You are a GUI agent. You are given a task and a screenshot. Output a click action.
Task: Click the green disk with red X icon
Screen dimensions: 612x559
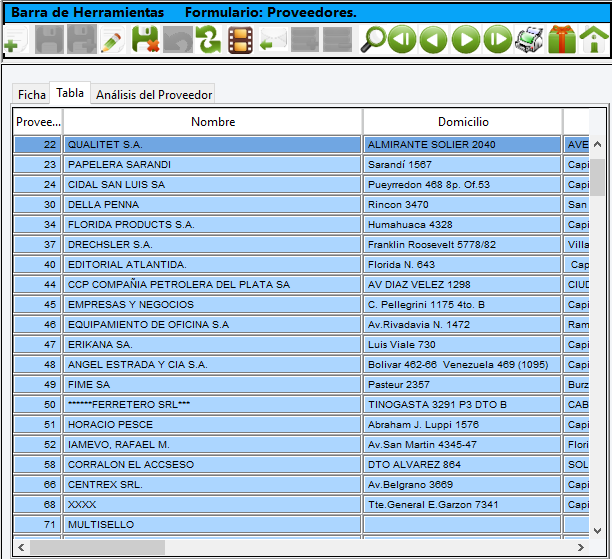(x=145, y=39)
